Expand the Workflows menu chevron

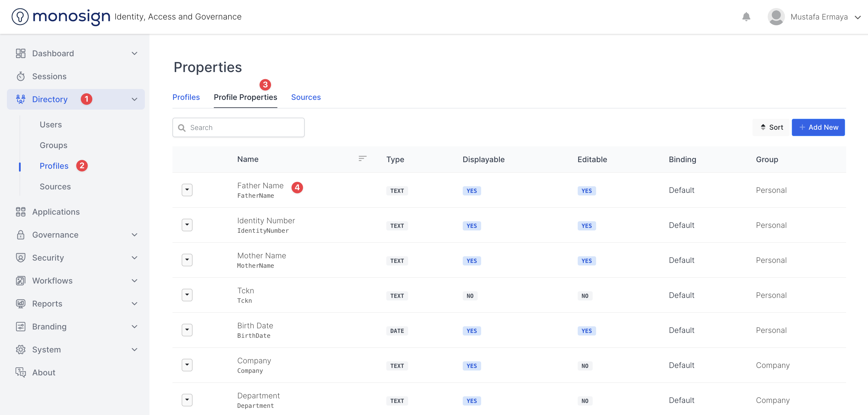[x=135, y=281]
